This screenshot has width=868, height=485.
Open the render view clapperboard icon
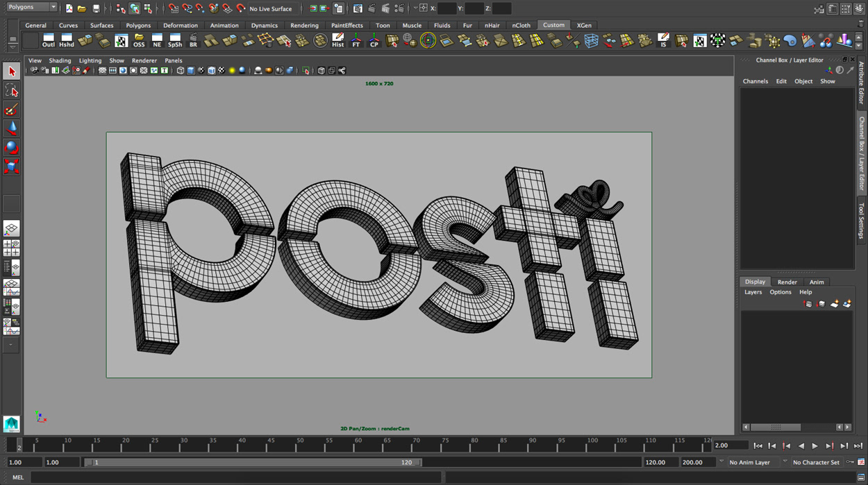[x=358, y=8]
